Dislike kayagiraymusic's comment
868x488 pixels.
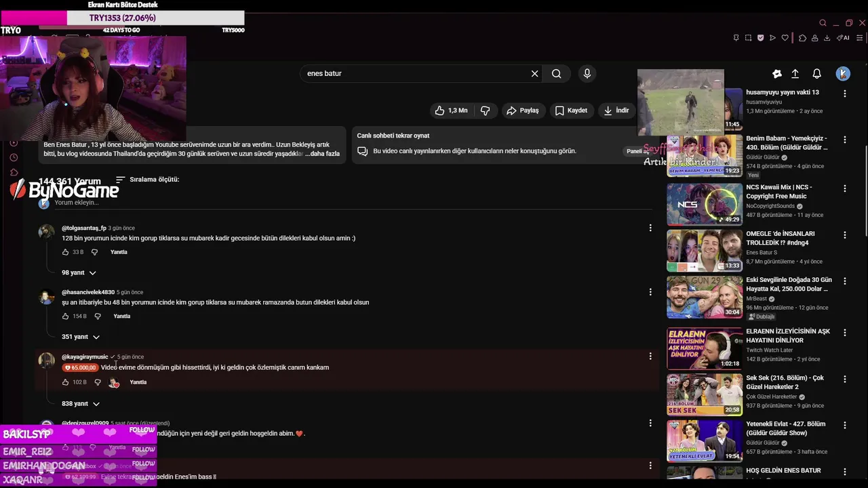pos(98,382)
